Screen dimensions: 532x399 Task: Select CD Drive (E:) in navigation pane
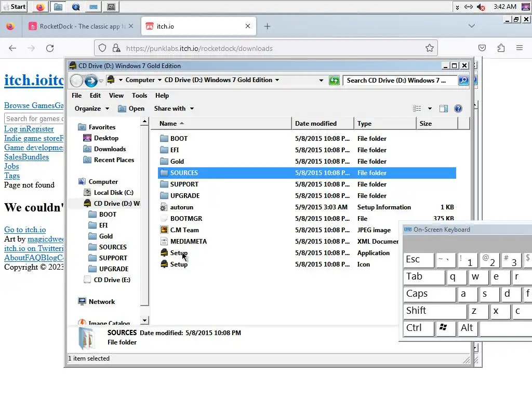pyautogui.click(x=112, y=280)
